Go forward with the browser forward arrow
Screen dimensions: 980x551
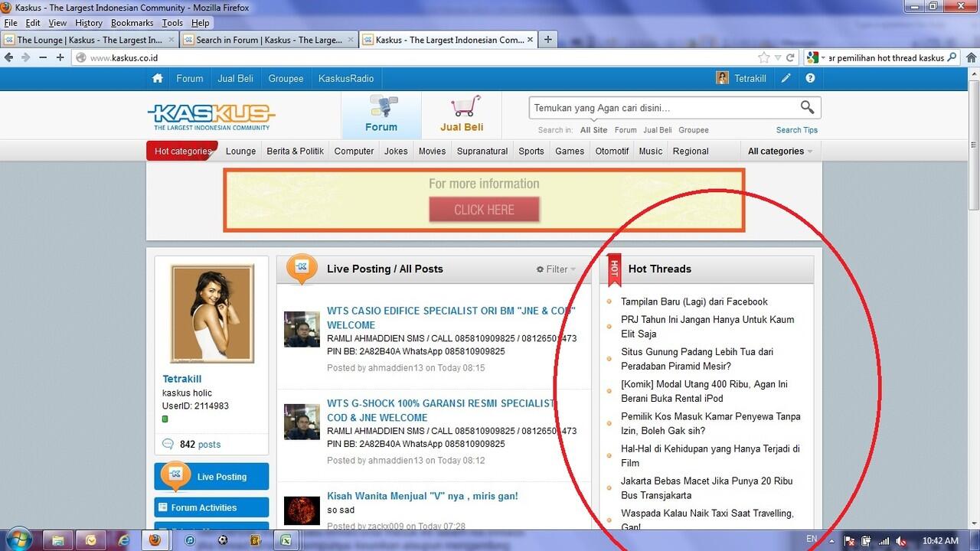point(25,57)
